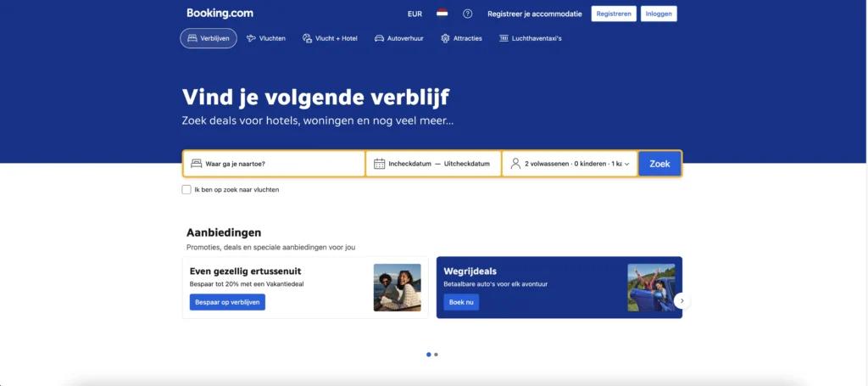Select the Vlucht + Hotel tab
Screen dimensions: 868x386
tap(330, 38)
